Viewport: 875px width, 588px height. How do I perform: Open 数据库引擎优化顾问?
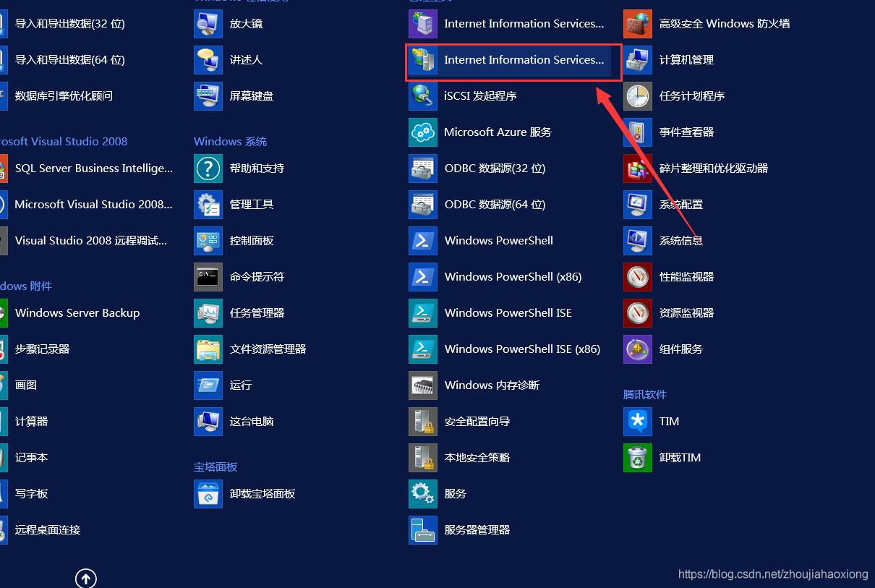pyautogui.click(x=64, y=96)
